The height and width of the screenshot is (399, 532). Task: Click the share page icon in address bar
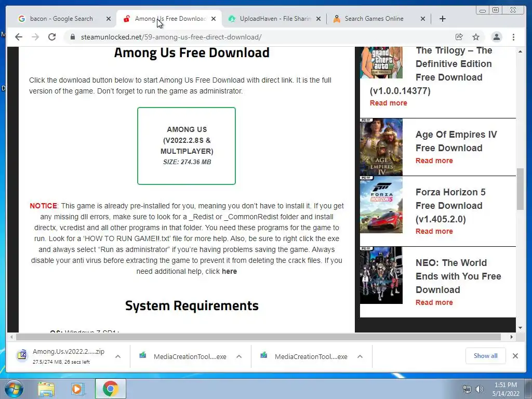(459, 37)
